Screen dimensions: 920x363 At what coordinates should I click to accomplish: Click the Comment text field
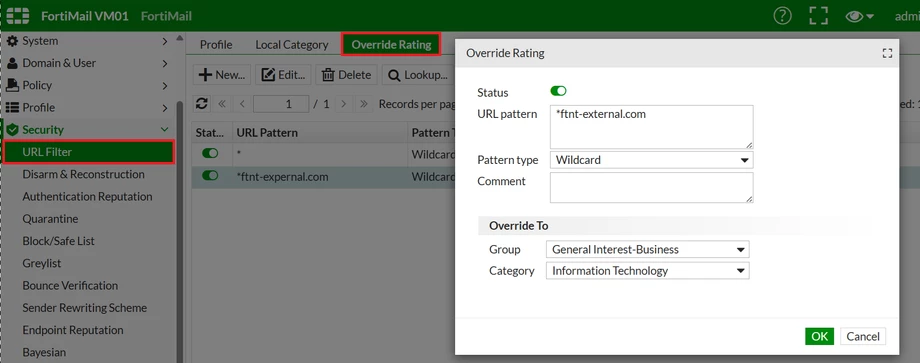[651, 187]
